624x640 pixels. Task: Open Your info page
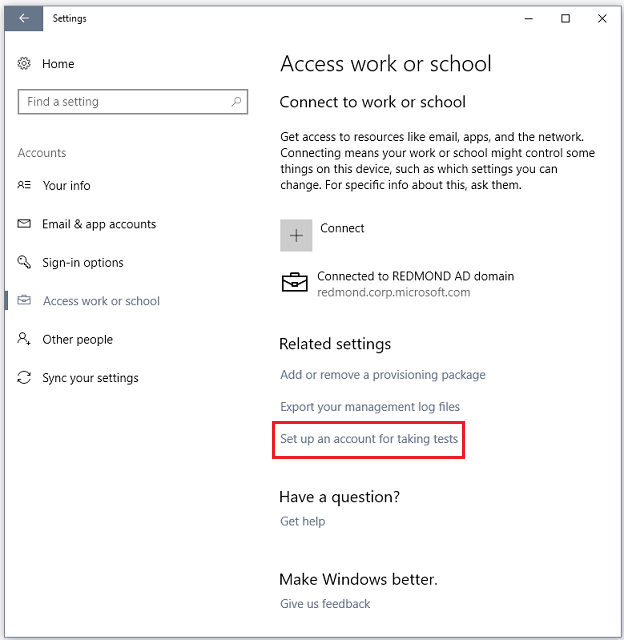tap(66, 186)
